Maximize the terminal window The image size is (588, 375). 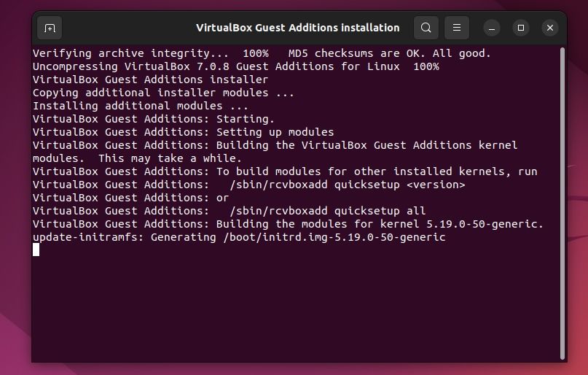pos(521,28)
